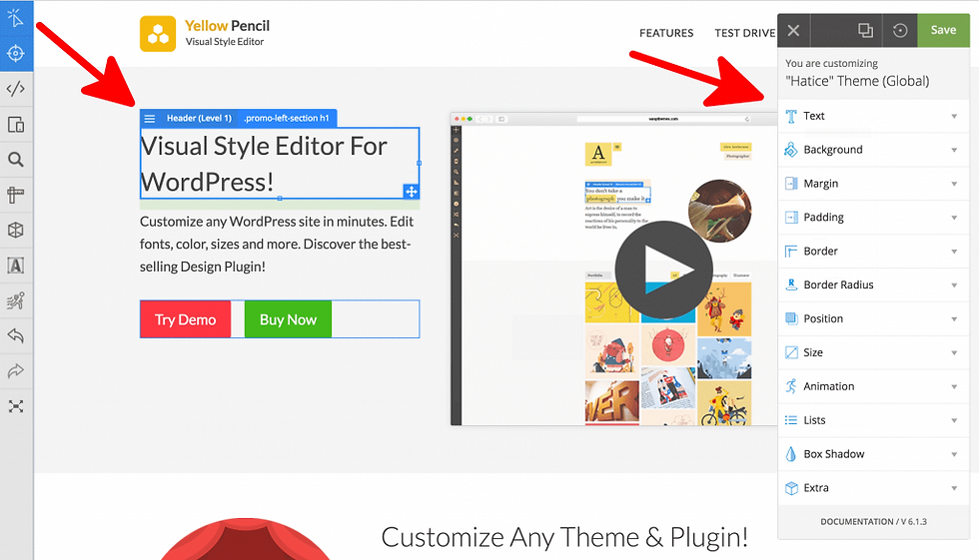Open the DOCUMENTATION link
The image size is (979, 560).
pyautogui.click(x=857, y=521)
